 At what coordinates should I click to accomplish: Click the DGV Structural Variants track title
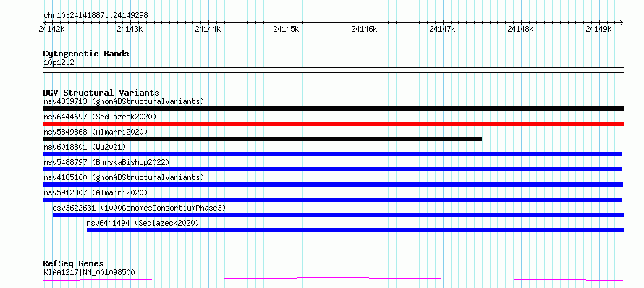pyautogui.click(x=101, y=93)
